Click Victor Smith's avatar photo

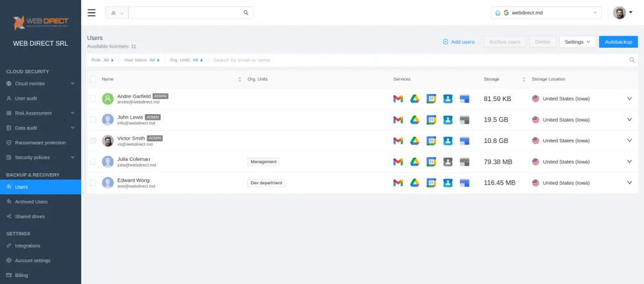tap(107, 140)
